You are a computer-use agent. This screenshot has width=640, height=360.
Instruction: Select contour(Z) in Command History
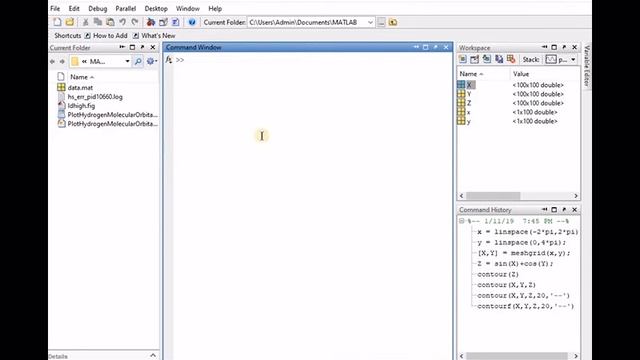(x=498, y=274)
